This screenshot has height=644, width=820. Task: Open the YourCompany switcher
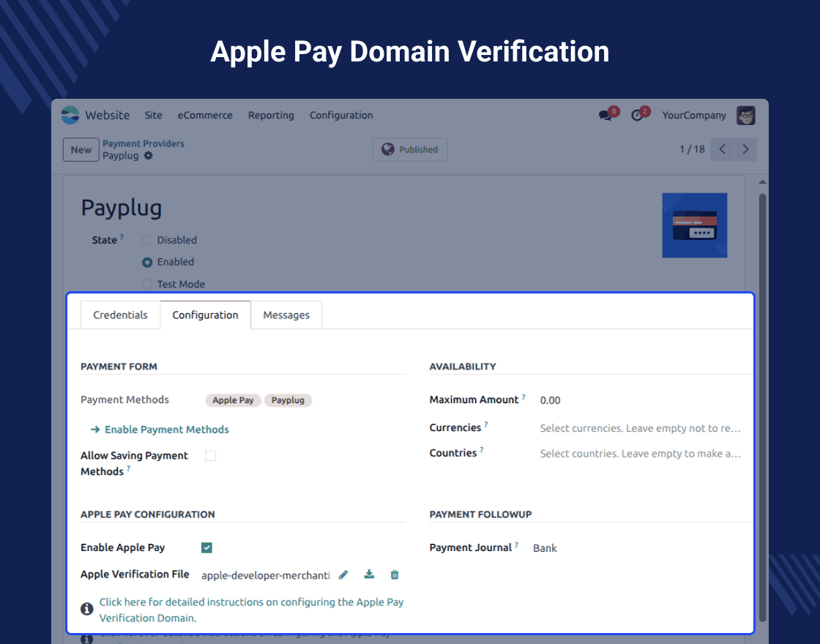[694, 115]
